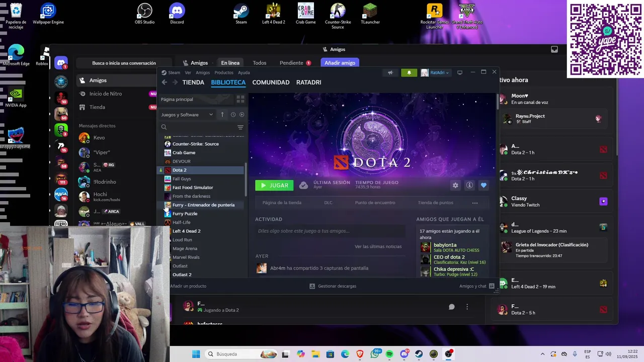
Task: Switch Steam to Big Picture mode icon
Action: (460, 72)
